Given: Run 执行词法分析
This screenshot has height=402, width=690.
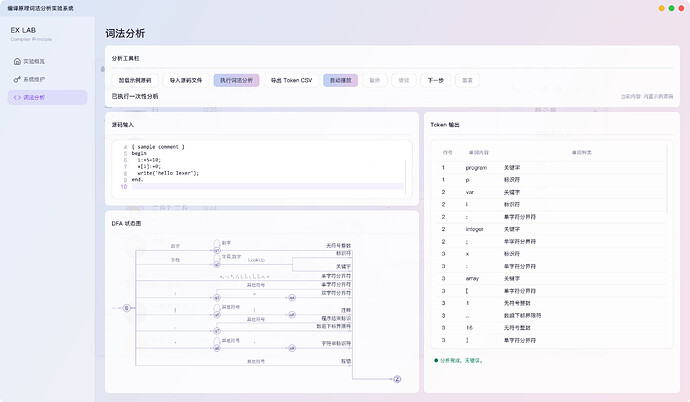Looking at the screenshot, I should pyautogui.click(x=236, y=80).
